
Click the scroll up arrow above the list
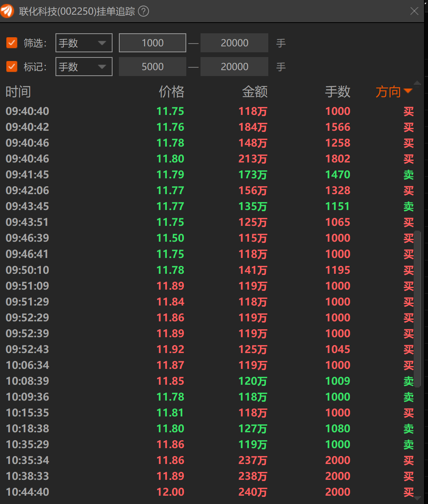[x=417, y=83]
